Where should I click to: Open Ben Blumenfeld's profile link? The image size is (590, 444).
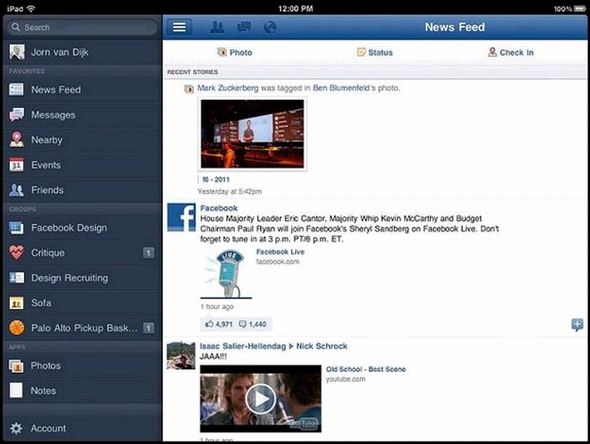tap(341, 88)
